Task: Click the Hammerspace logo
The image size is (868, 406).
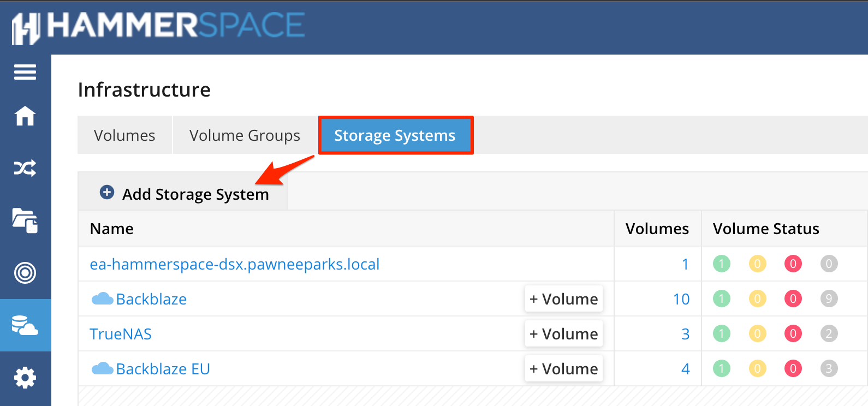Action: pos(158,27)
